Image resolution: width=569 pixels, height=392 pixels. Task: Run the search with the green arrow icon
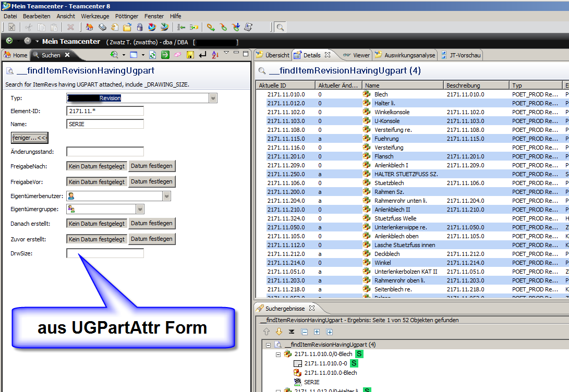[x=165, y=55]
